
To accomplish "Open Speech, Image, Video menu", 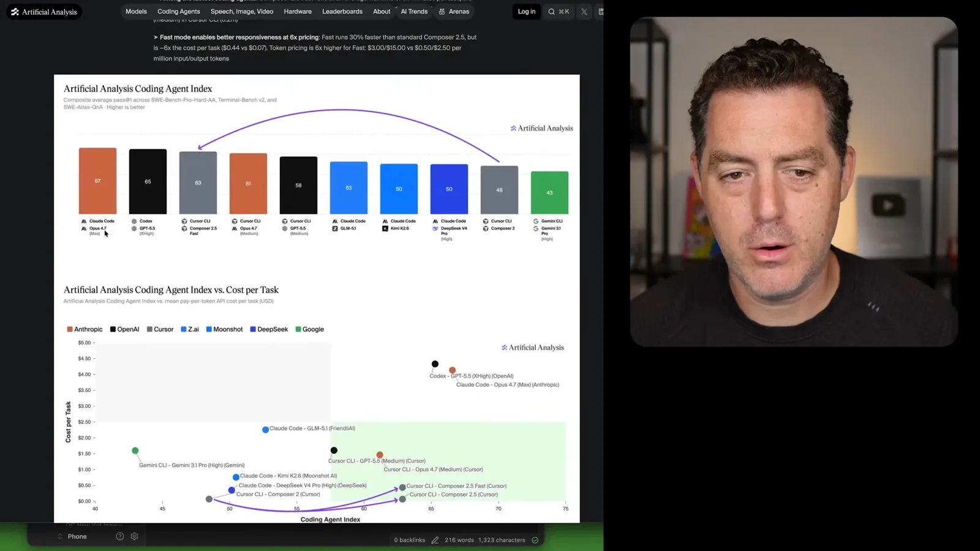I will click(242, 12).
